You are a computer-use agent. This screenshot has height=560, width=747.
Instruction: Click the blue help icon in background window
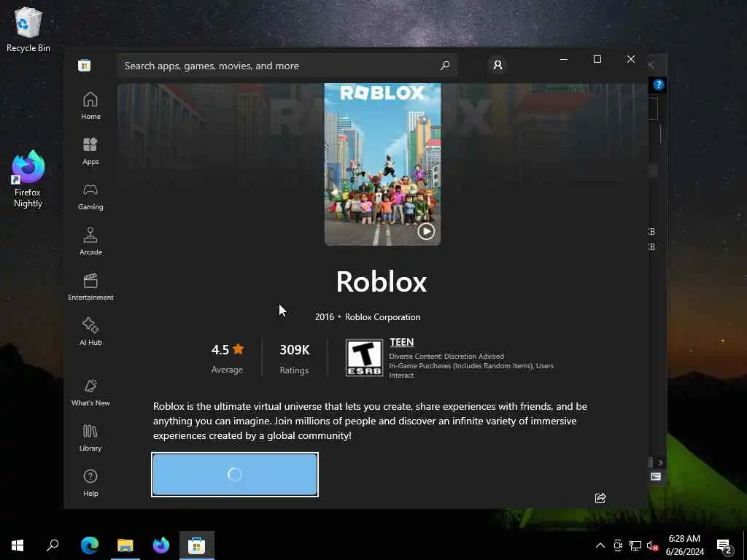tap(659, 85)
